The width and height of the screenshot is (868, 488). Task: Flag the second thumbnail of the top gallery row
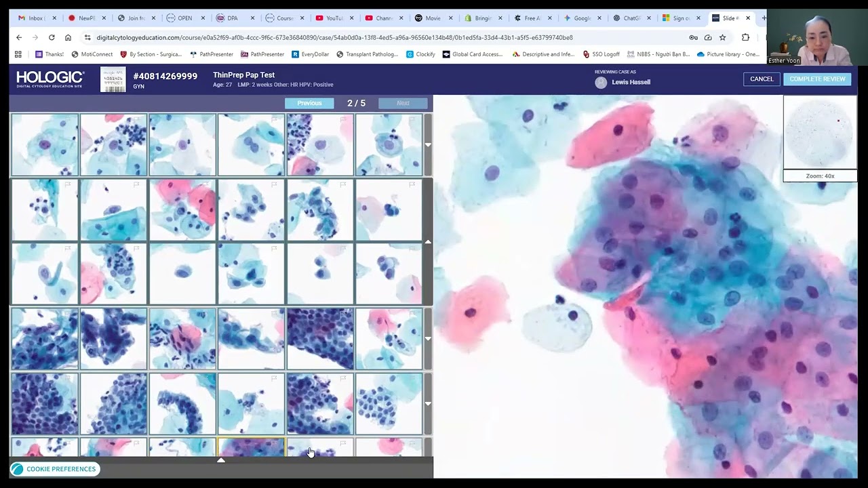coord(137,119)
